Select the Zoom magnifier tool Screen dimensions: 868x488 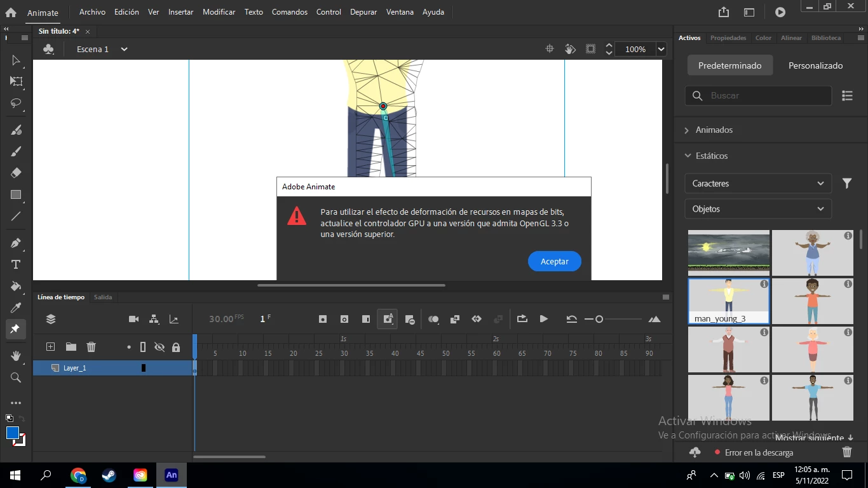tap(17, 377)
